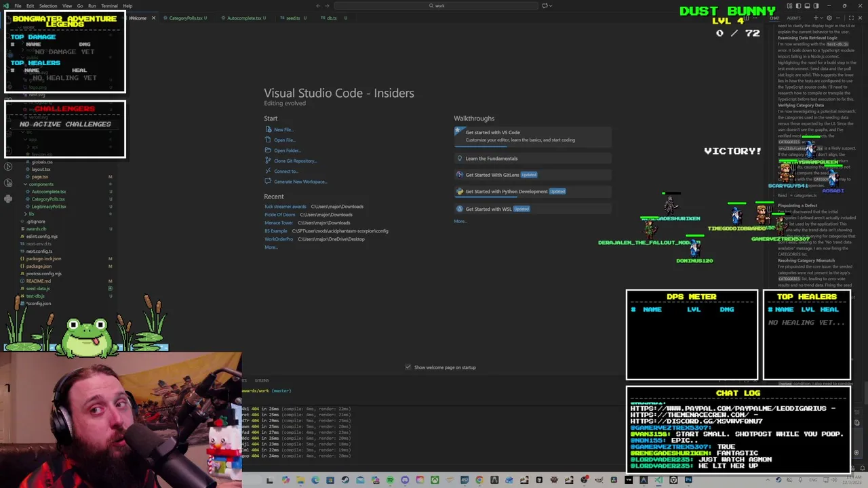This screenshot has width=868, height=488.
Task: Open recent project Pickle Of Doom
Action: click(x=280, y=215)
